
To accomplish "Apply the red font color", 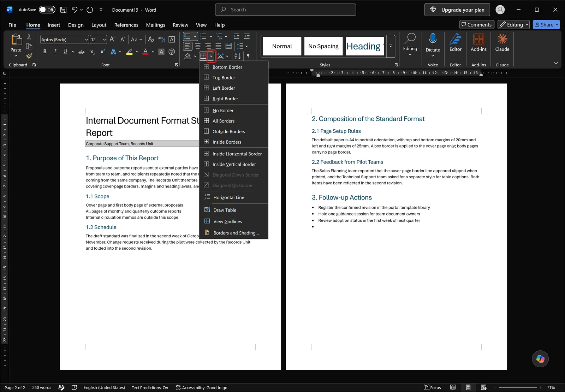I will coord(145,52).
